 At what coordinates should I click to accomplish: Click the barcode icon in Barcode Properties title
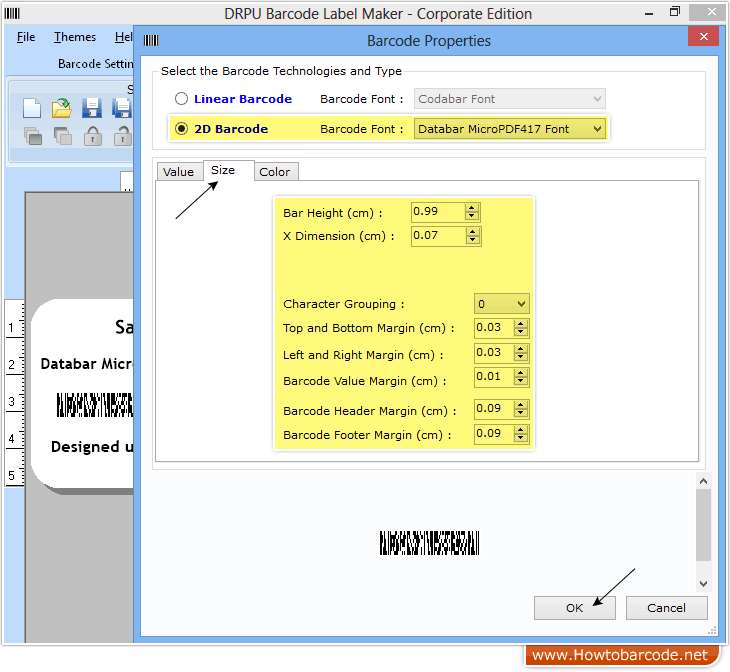point(151,41)
